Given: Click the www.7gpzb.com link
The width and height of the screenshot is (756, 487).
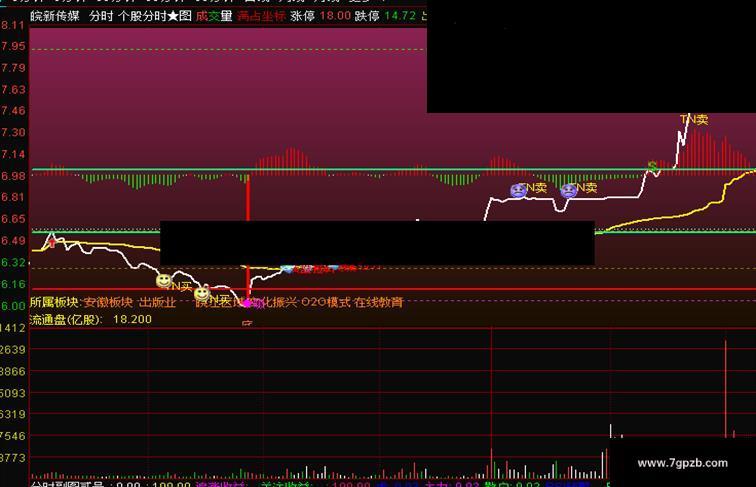Looking at the screenshot, I should click(682, 463).
